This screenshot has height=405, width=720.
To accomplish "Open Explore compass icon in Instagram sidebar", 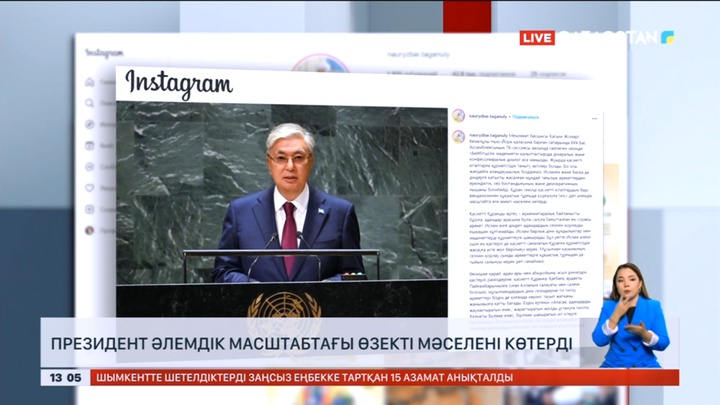I will point(90,124).
